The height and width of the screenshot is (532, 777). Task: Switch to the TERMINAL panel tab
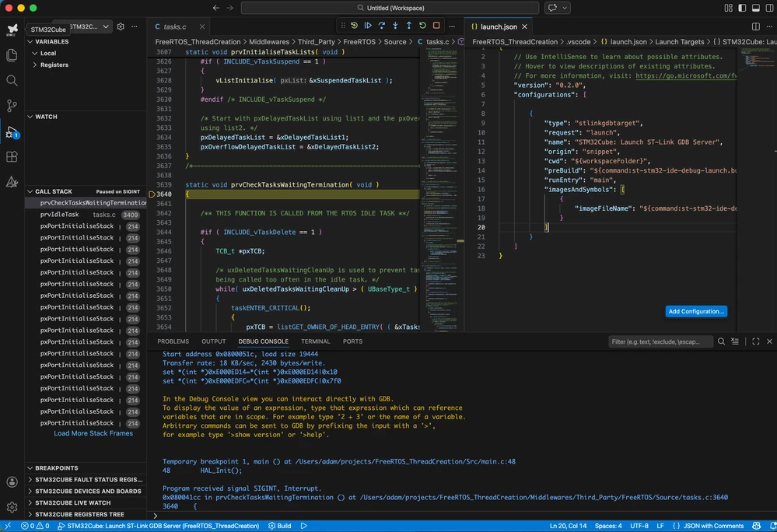[316, 341]
